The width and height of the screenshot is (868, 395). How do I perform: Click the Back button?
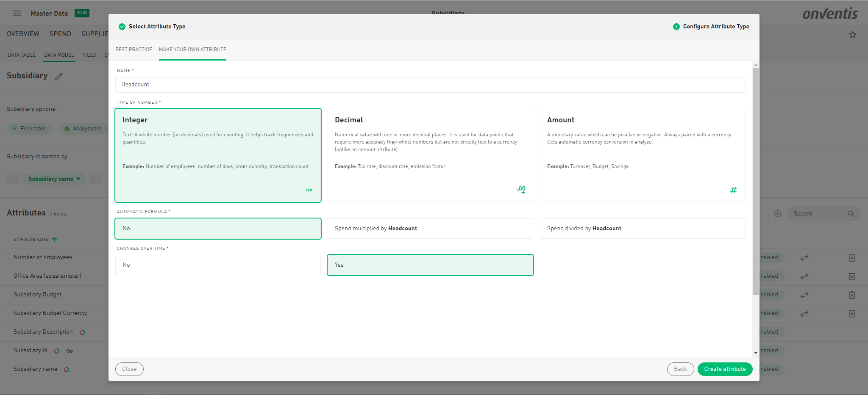pyautogui.click(x=680, y=369)
